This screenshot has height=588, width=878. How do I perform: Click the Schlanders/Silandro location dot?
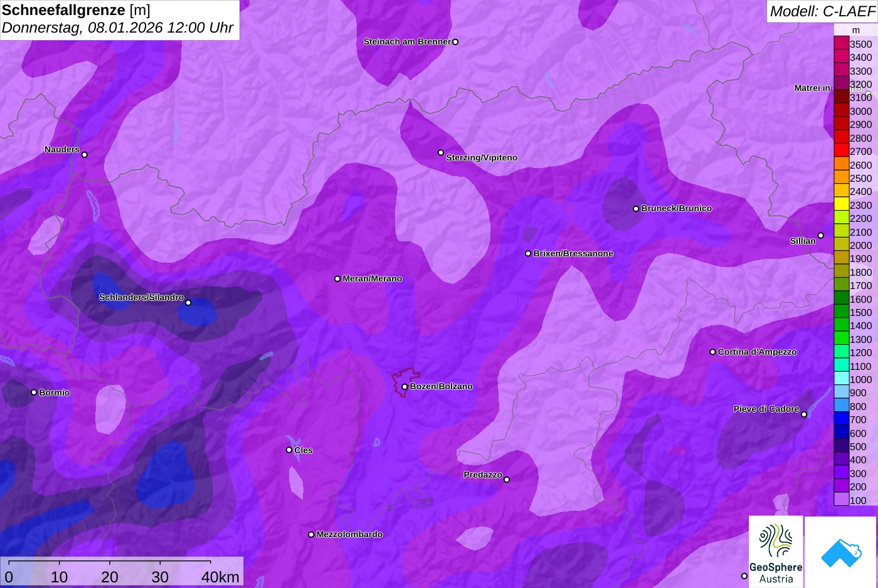coord(188,303)
